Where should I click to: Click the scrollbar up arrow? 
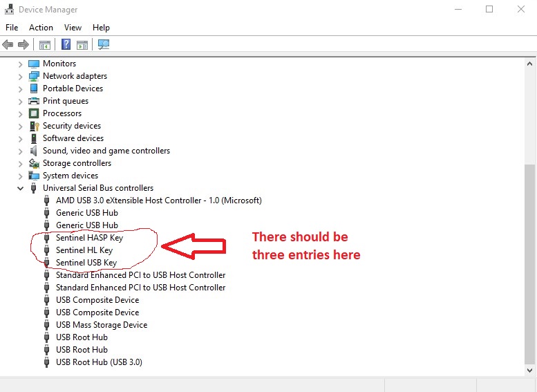click(x=529, y=64)
